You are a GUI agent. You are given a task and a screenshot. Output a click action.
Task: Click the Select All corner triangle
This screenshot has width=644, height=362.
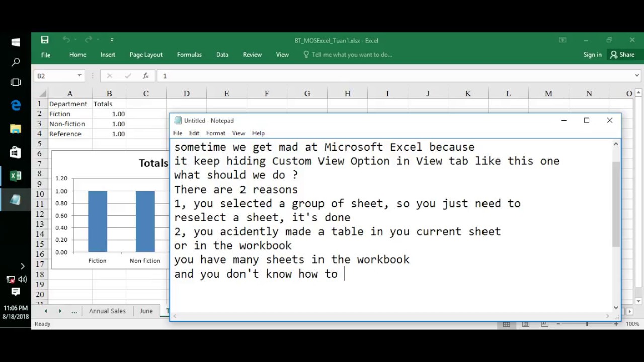(43, 93)
